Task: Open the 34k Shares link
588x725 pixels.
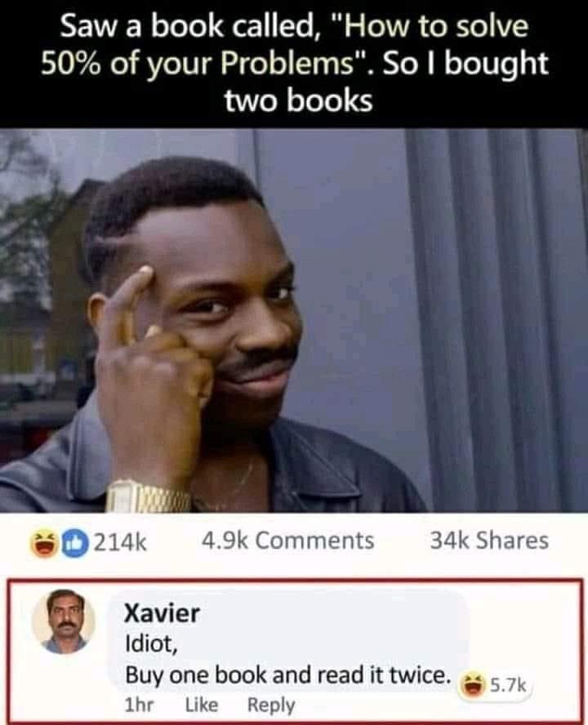Action: [x=489, y=540]
